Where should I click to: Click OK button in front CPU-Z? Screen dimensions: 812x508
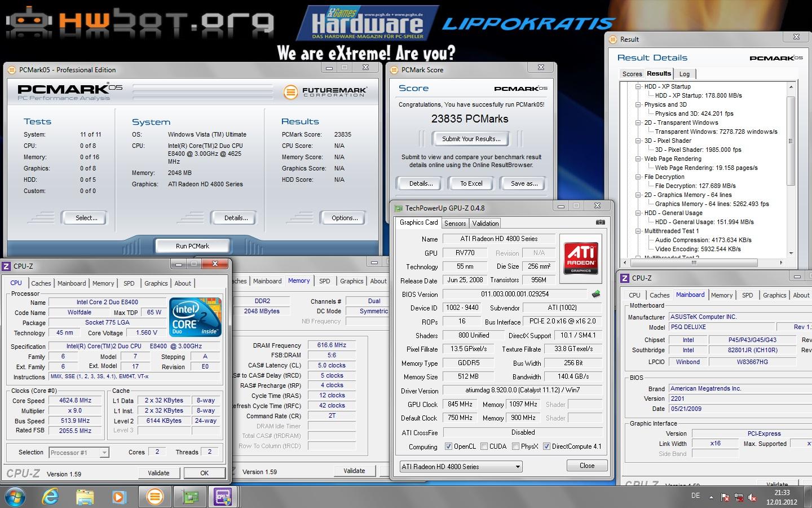click(204, 473)
